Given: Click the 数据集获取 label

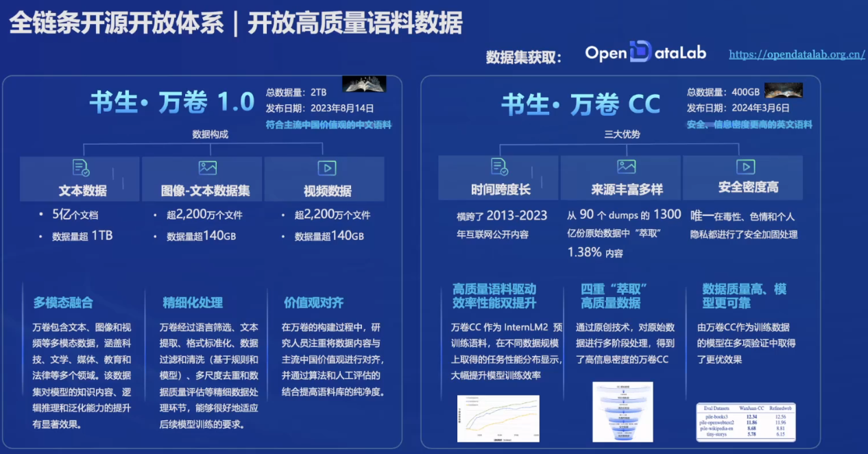Looking at the screenshot, I should pos(524,57).
